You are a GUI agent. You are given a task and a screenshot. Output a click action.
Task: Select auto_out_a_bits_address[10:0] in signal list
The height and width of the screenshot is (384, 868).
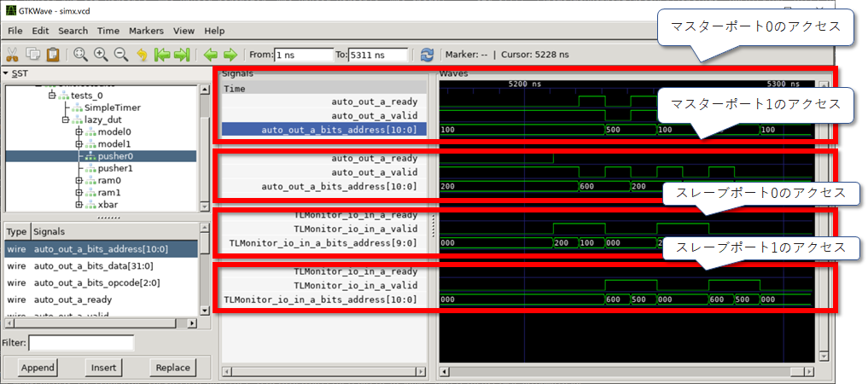101,249
